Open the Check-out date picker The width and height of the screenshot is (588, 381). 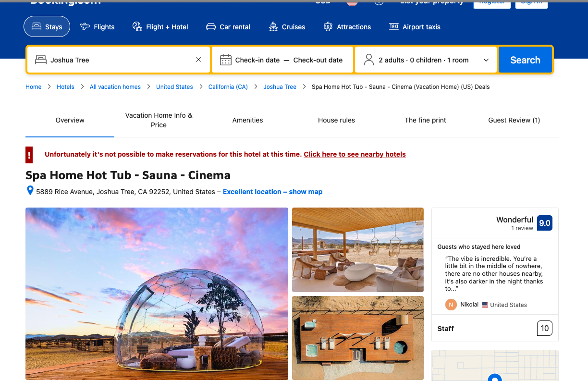318,60
